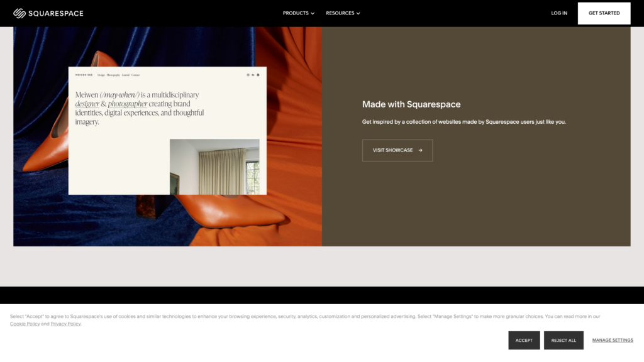This screenshot has height=362, width=644.
Task: Expand the Resources dropdown menu
Action: [x=343, y=13]
